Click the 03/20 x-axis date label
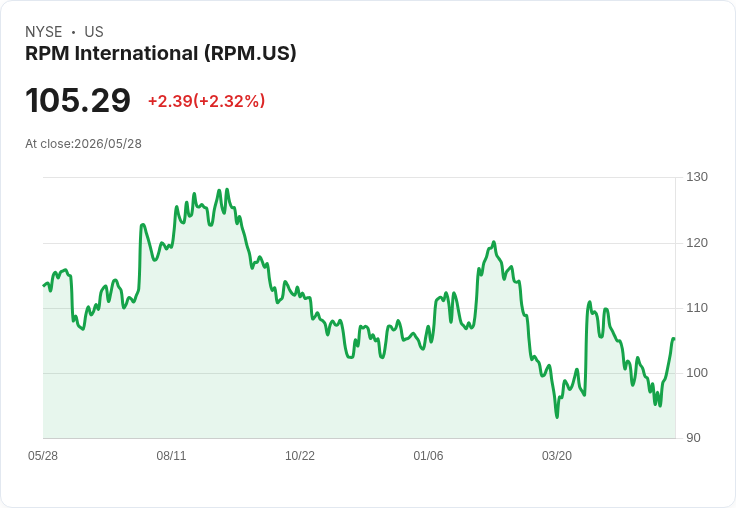Viewport: 736px width, 508px height. 557,456
